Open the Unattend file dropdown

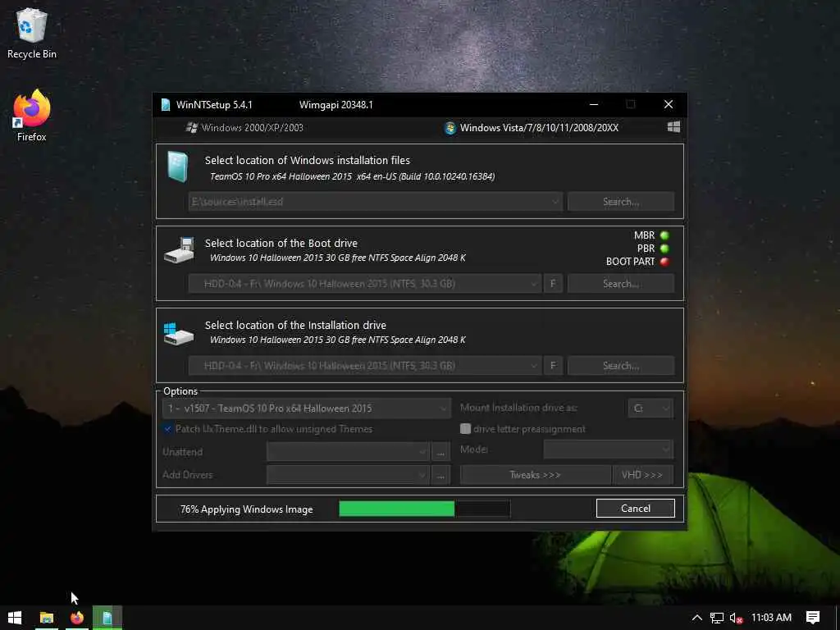[348, 452]
